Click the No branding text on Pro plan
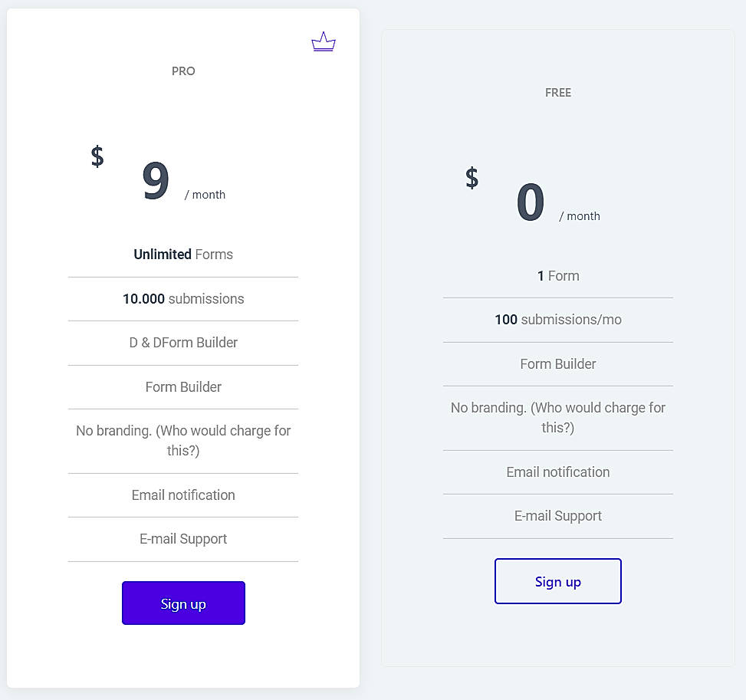The image size is (746, 700). point(183,440)
